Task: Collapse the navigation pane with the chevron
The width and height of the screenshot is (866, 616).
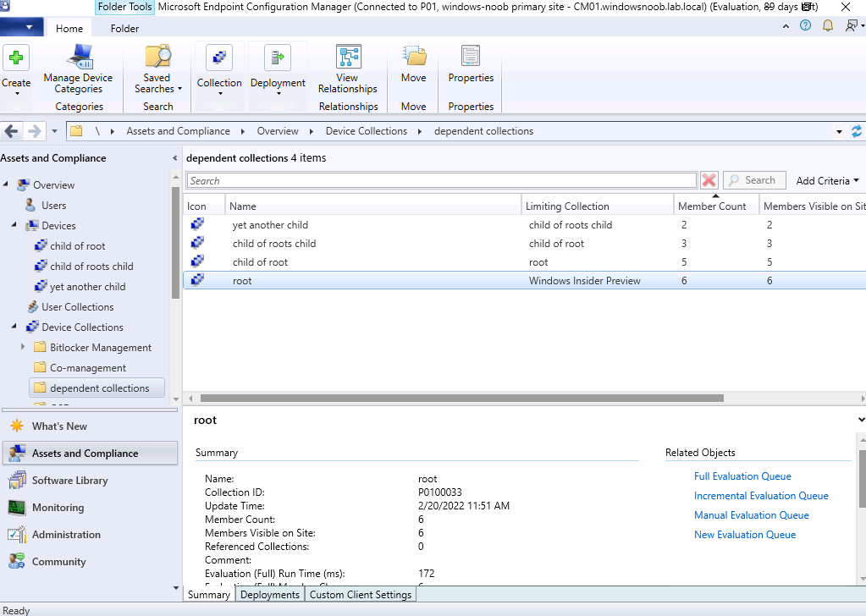Action: coord(175,158)
